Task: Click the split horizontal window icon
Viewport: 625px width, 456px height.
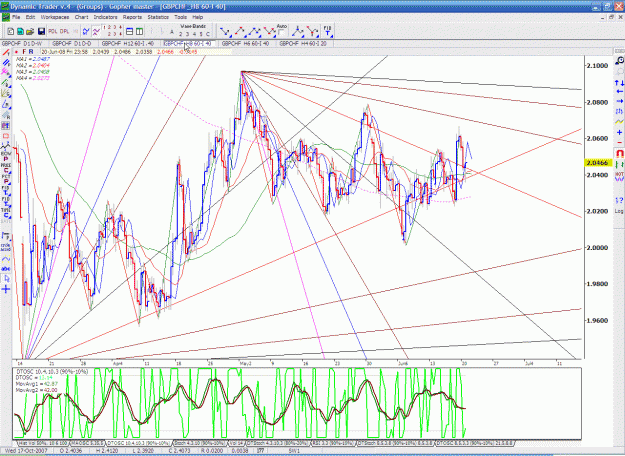Action: pos(130,31)
